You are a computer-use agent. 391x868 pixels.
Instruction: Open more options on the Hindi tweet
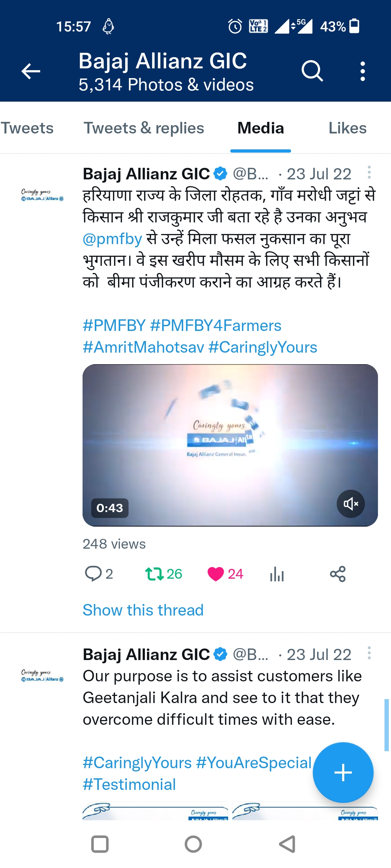pos(369,173)
